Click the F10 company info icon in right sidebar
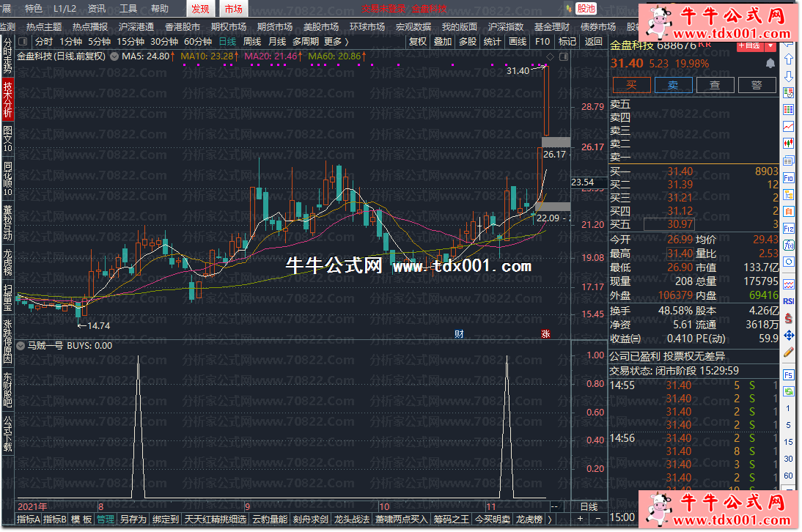This screenshot has width=802, height=532. [789, 177]
